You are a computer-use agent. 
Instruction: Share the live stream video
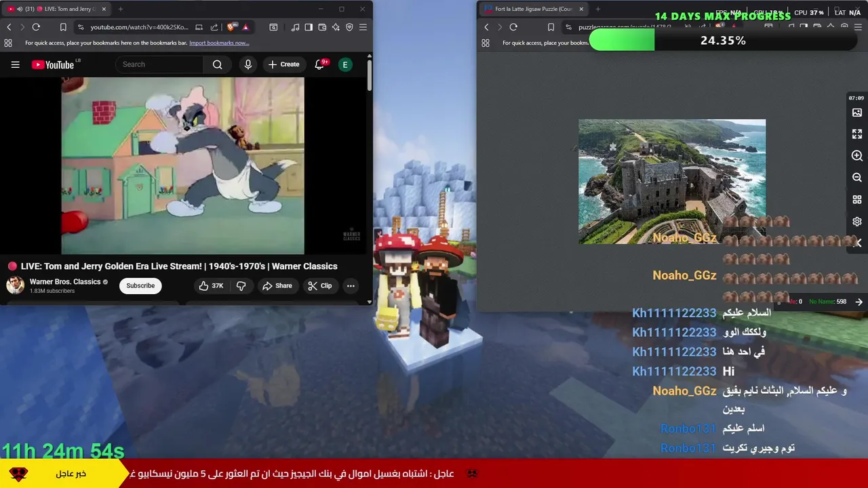277,286
